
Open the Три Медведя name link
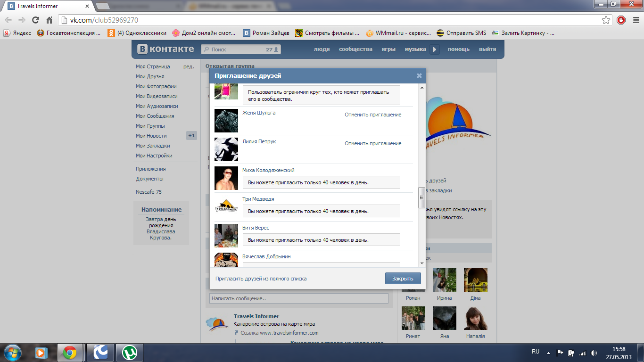tap(258, 199)
